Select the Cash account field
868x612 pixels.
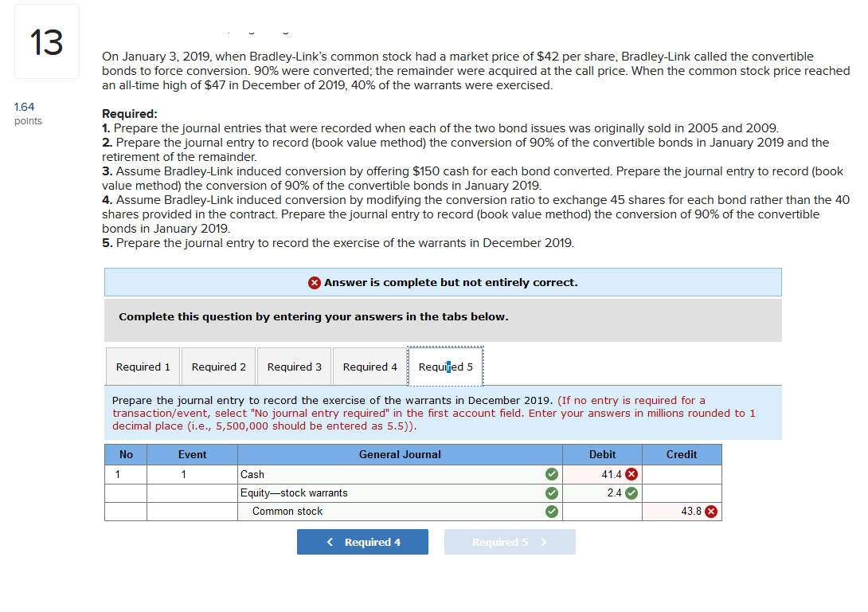(401, 474)
